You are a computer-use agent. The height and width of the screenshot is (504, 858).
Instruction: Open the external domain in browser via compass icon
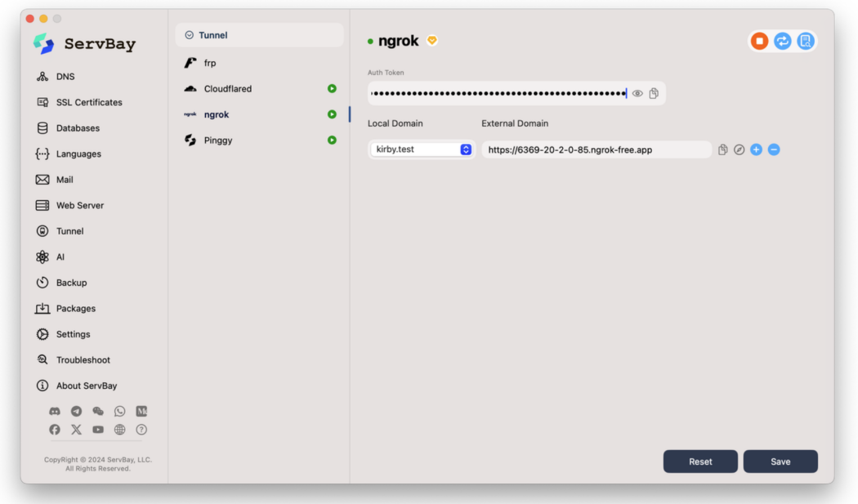739,149
